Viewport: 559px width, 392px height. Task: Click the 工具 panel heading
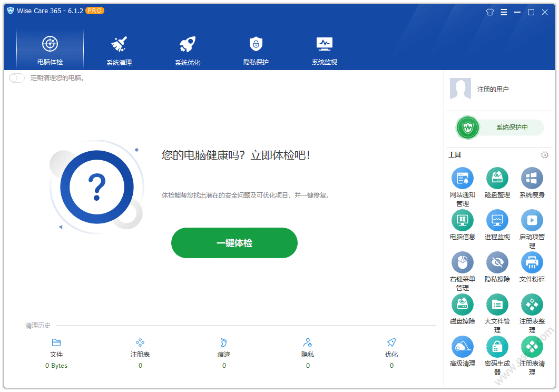tap(455, 155)
